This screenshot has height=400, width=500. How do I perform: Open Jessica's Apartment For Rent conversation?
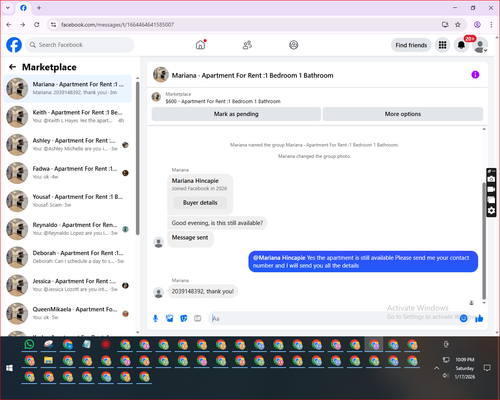[x=67, y=285]
